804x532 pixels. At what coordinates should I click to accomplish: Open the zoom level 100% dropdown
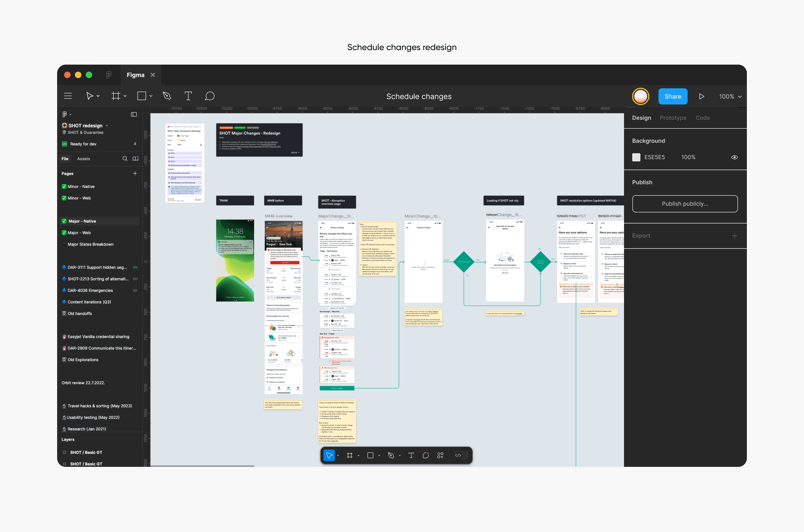tap(730, 96)
